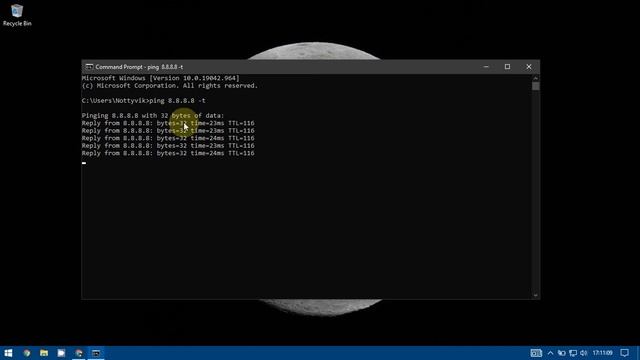The image size is (640, 360).
Task: Click the 'ping 8.8.8.8 -t' command line
Action: click(178, 101)
